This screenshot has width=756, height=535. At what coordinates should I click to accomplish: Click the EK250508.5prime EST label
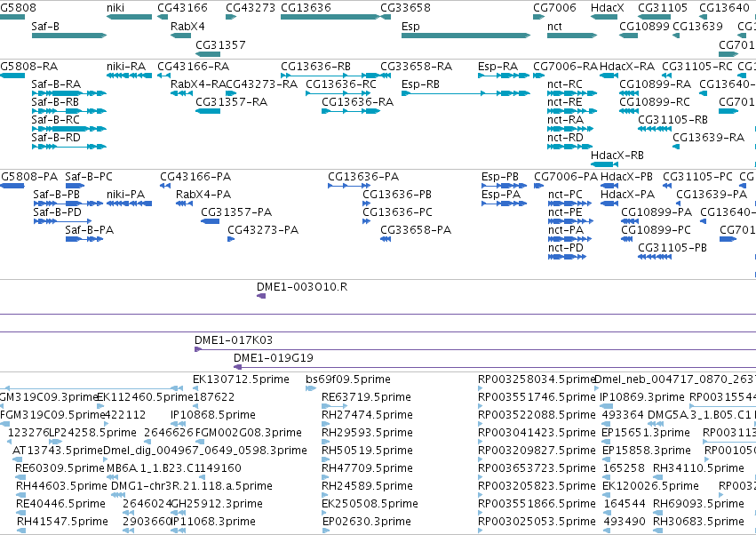[x=370, y=504]
